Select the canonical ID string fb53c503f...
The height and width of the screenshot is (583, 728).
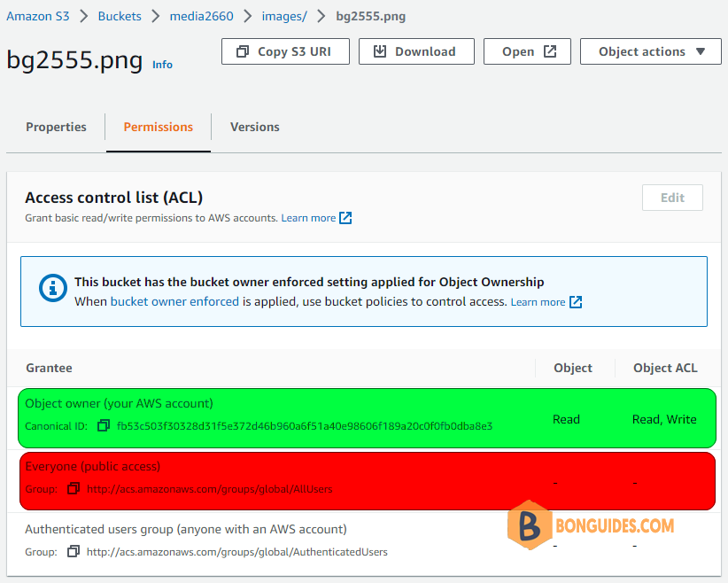[305, 426]
